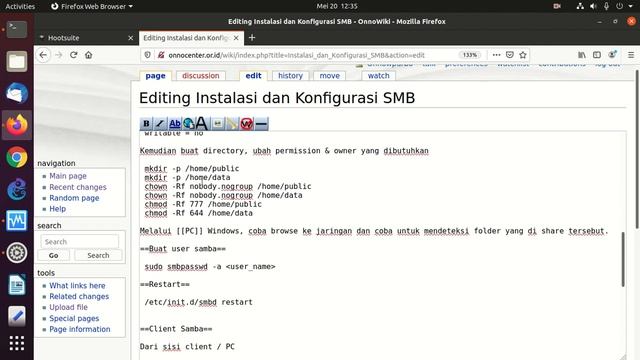Viewport: 640px width, 360px height.
Task: Apply italic formatting in editor toolbar
Action: coord(160,124)
